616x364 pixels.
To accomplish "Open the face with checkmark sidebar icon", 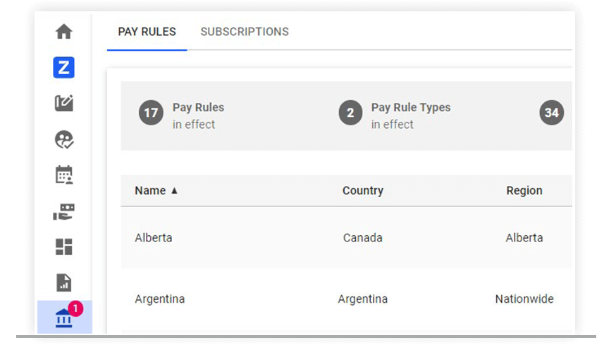I will coord(64,139).
